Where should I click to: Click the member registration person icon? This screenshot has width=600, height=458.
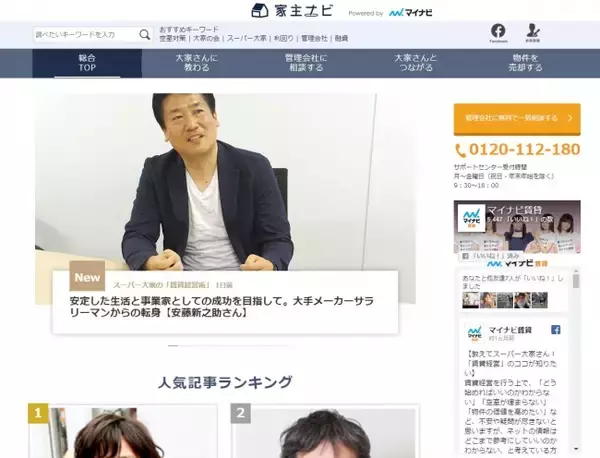tap(533, 32)
